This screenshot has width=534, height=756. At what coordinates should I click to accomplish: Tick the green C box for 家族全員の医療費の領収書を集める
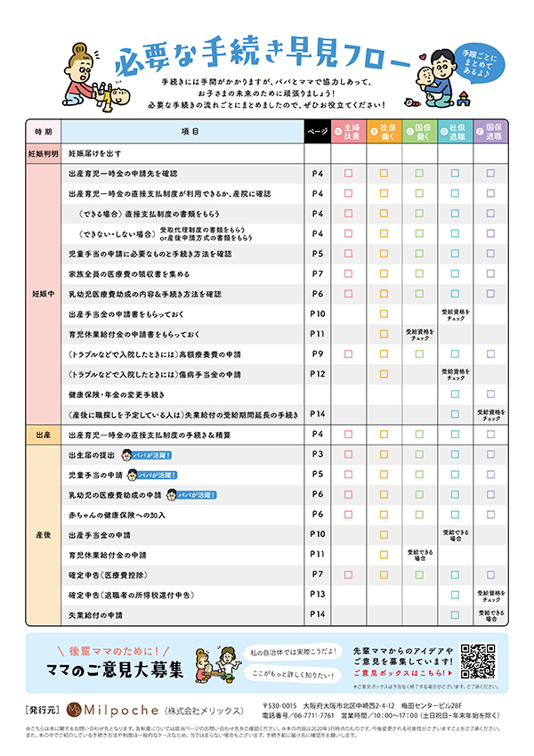pos(419,273)
